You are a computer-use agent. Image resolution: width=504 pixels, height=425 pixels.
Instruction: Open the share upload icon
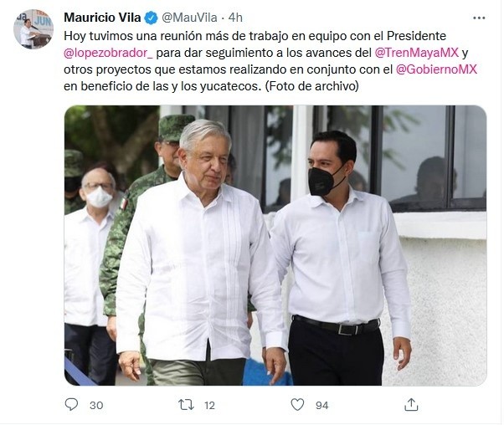coord(411,404)
